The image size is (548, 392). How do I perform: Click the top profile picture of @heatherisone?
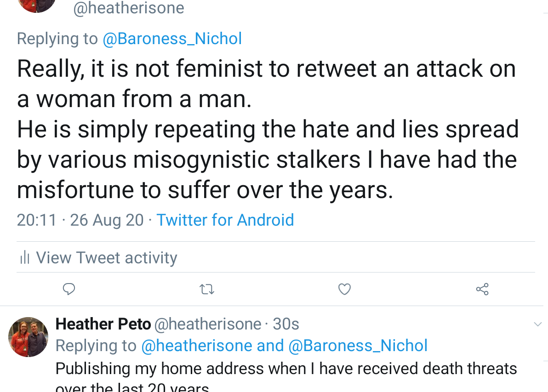36,6
